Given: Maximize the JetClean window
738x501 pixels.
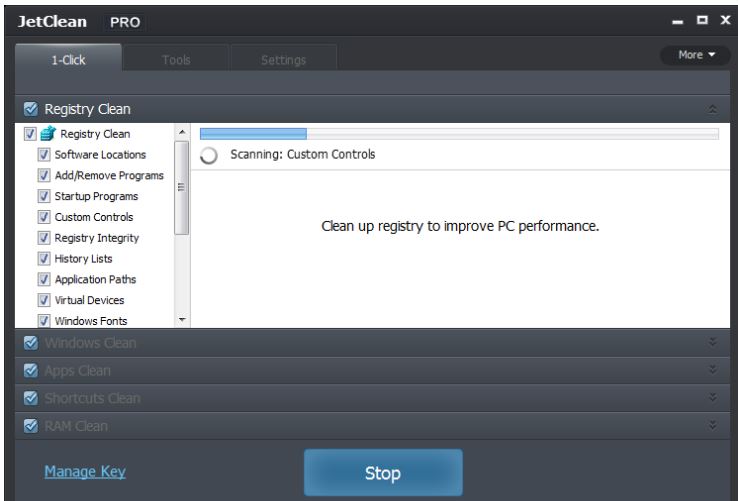Looking at the screenshot, I should tap(702, 20).
